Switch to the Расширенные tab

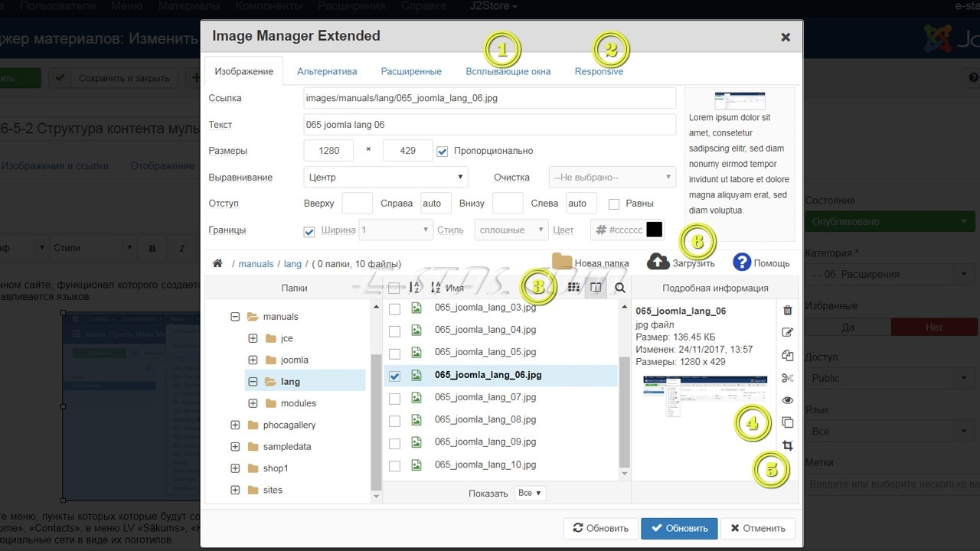pos(411,71)
